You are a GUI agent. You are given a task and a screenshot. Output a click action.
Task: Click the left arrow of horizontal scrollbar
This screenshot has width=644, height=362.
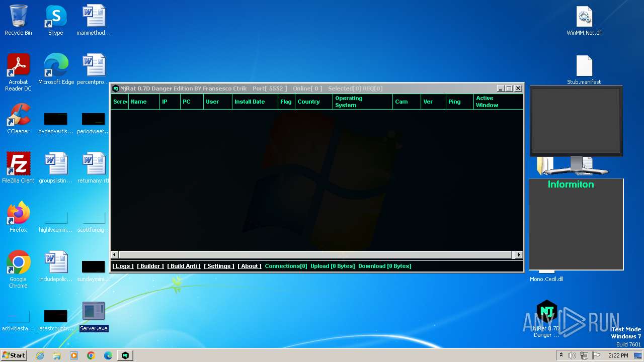pyautogui.click(x=114, y=255)
